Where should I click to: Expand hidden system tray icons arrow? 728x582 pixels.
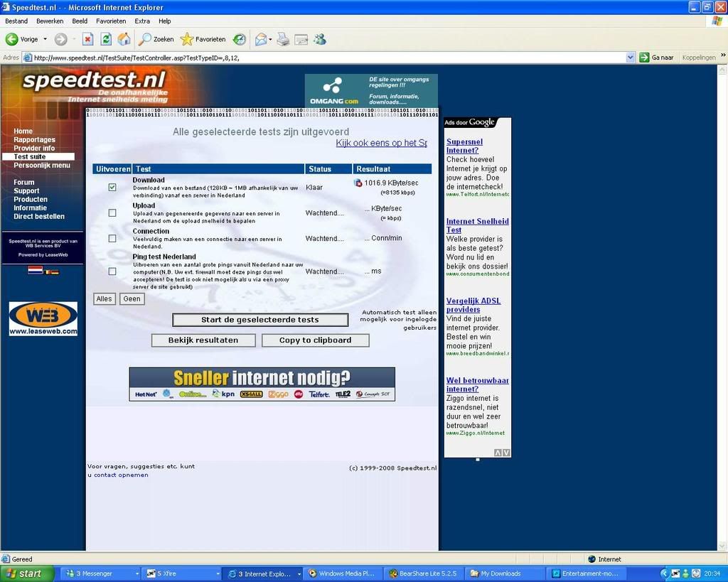tap(664, 573)
